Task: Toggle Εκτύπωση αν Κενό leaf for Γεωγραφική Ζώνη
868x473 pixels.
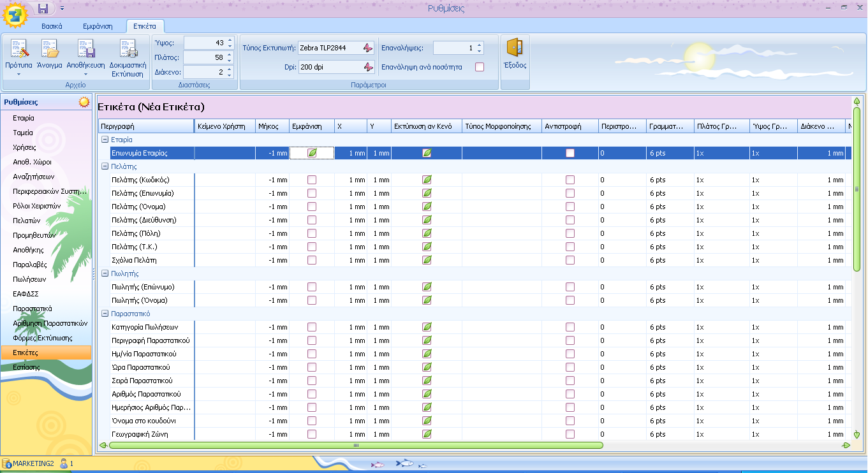Action: (x=427, y=434)
